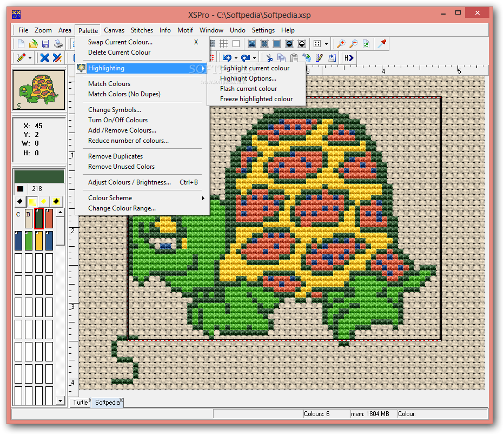The height and width of the screenshot is (435, 504).
Task: Zoom out with the magnifier minus icon
Action: point(354,44)
